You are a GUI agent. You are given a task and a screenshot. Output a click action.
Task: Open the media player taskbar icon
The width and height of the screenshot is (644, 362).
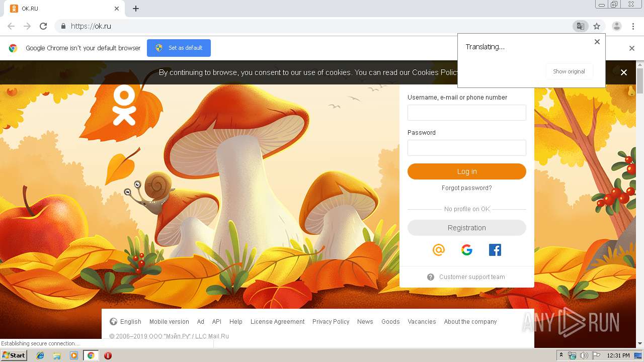pos(74,355)
